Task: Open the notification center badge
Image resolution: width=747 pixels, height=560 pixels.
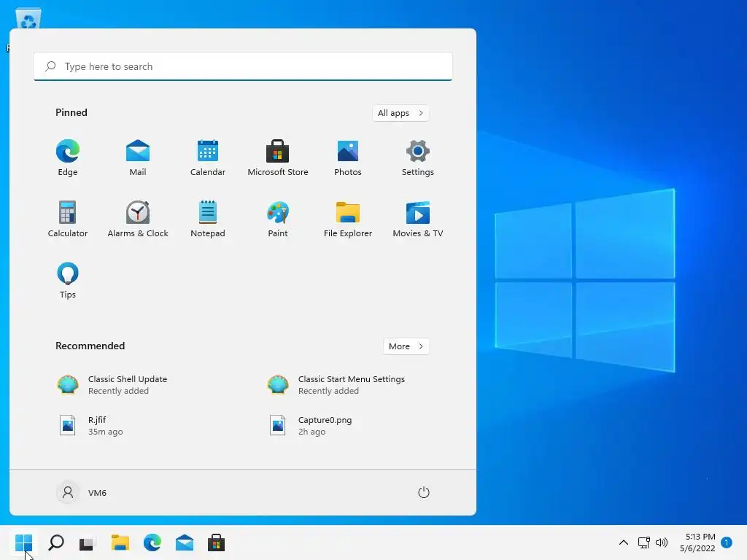Action: click(727, 542)
